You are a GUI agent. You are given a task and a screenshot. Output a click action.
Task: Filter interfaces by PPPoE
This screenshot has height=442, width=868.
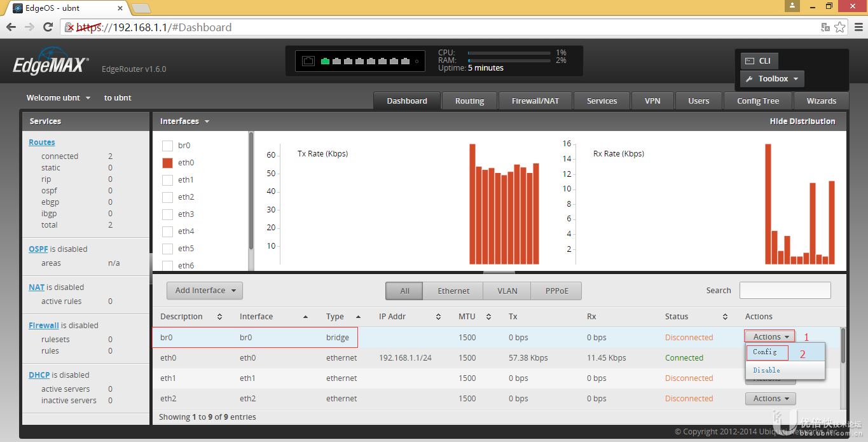(x=556, y=291)
